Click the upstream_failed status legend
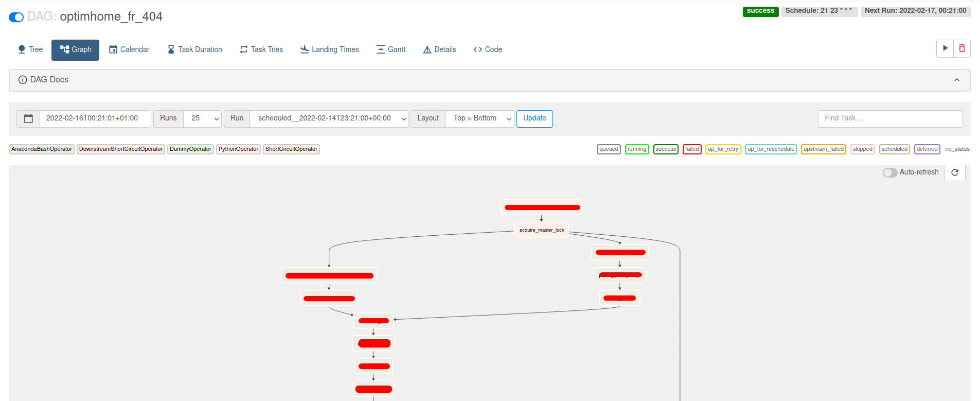 (x=824, y=149)
